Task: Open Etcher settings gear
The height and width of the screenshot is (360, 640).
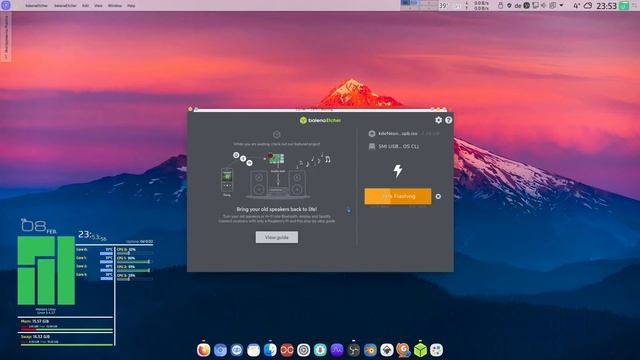Action: 438,120
